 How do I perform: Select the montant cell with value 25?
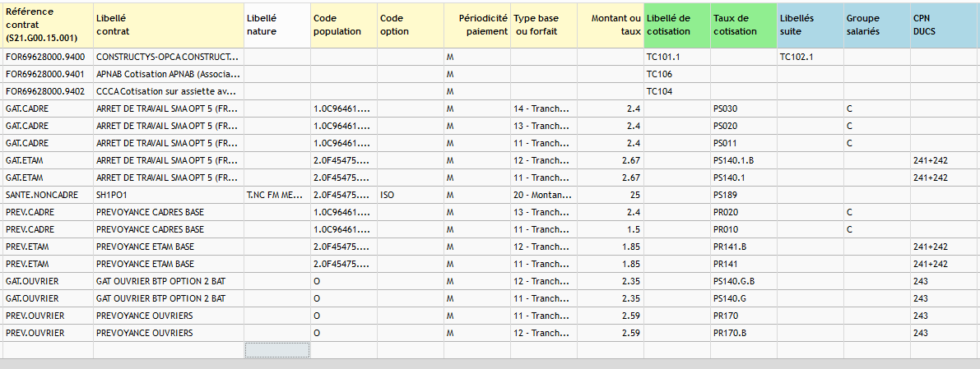point(611,195)
